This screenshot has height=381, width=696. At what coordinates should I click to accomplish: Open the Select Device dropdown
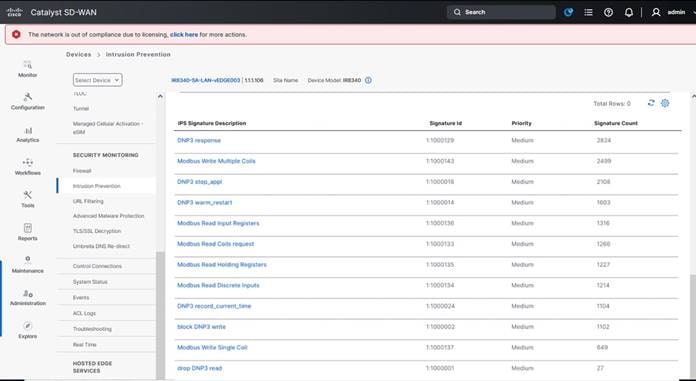tap(98, 80)
